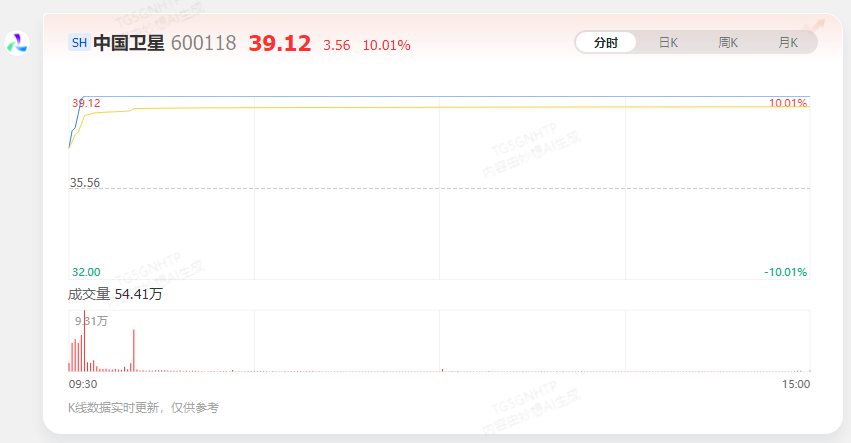Screen dimensions: 851x443
Task: Click the SH exchange badge
Action: pos(79,43)
